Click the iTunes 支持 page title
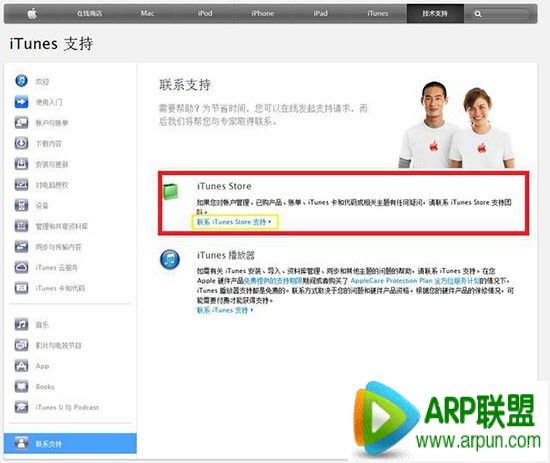 point(51,44)
